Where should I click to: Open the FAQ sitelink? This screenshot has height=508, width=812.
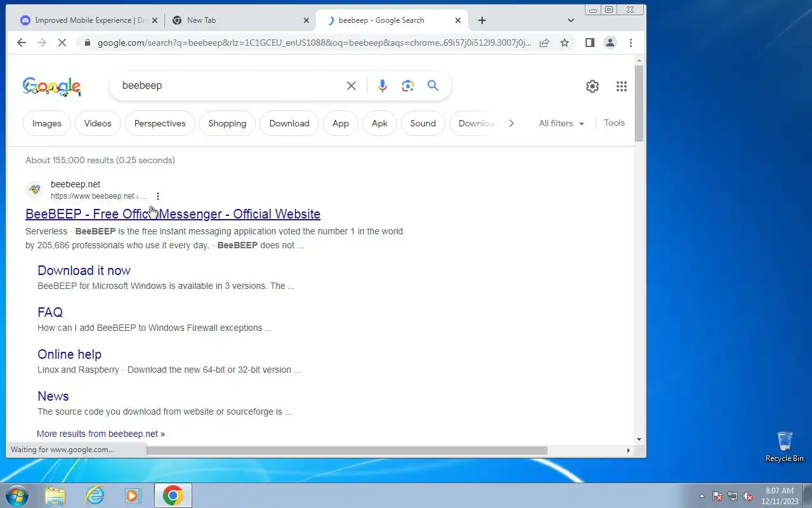coord(50,312)
